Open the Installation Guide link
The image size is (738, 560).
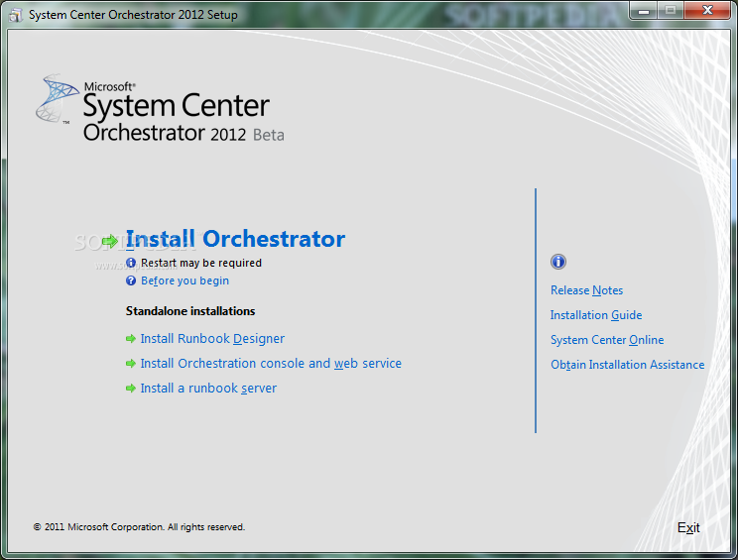coord(596,315)
